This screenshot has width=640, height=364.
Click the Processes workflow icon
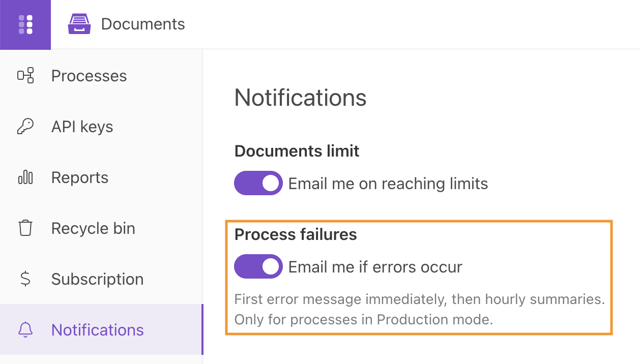(x=24, y=75)
